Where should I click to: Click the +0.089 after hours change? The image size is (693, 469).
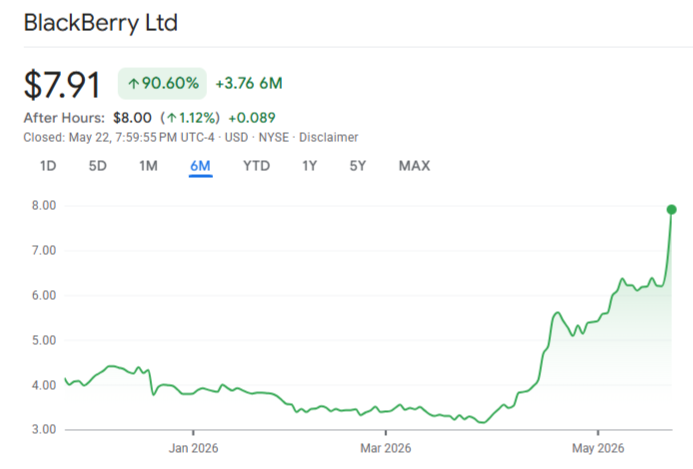pyautogui.click(x=252, y=118)
